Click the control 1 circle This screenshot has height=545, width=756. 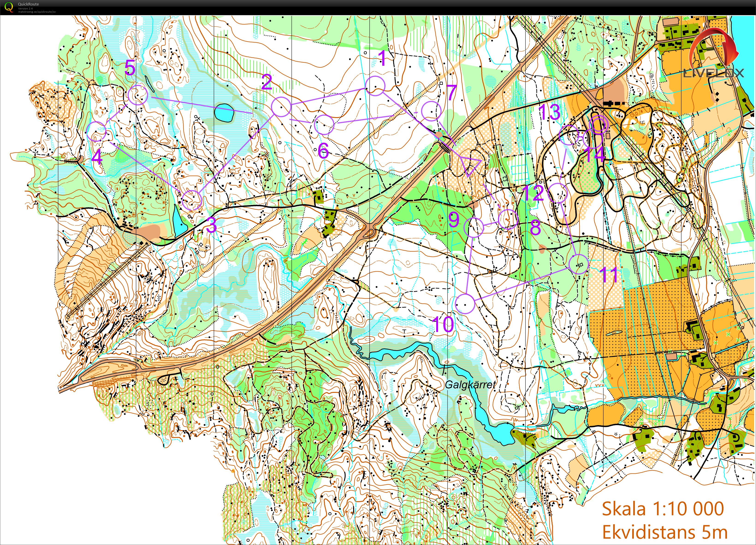coord(375,86)
